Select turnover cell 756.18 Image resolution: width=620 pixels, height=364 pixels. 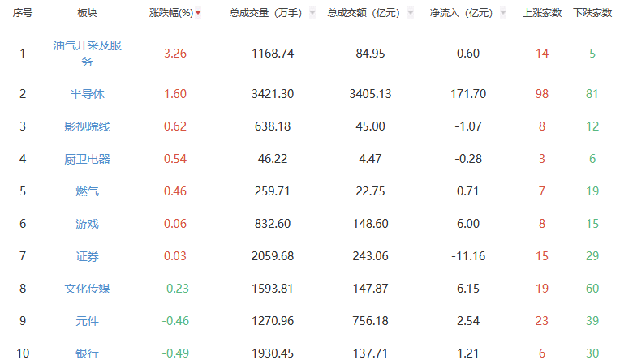coord(371,321)
